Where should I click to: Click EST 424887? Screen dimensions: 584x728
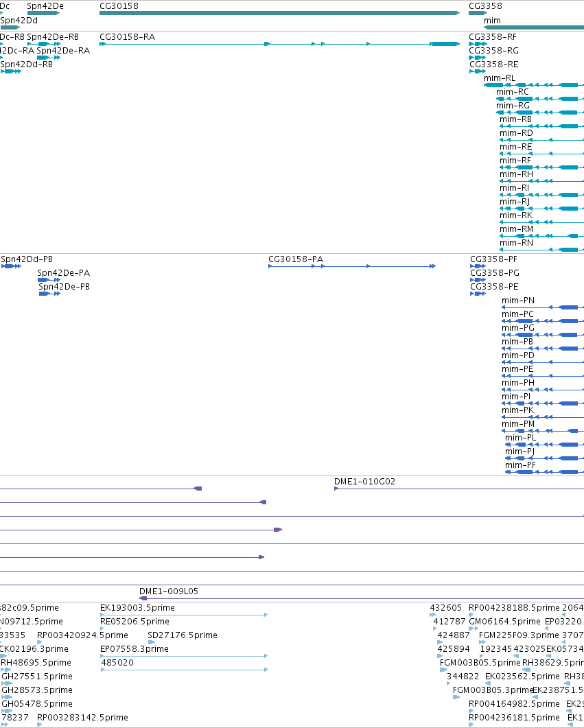(x=454, y=635)
